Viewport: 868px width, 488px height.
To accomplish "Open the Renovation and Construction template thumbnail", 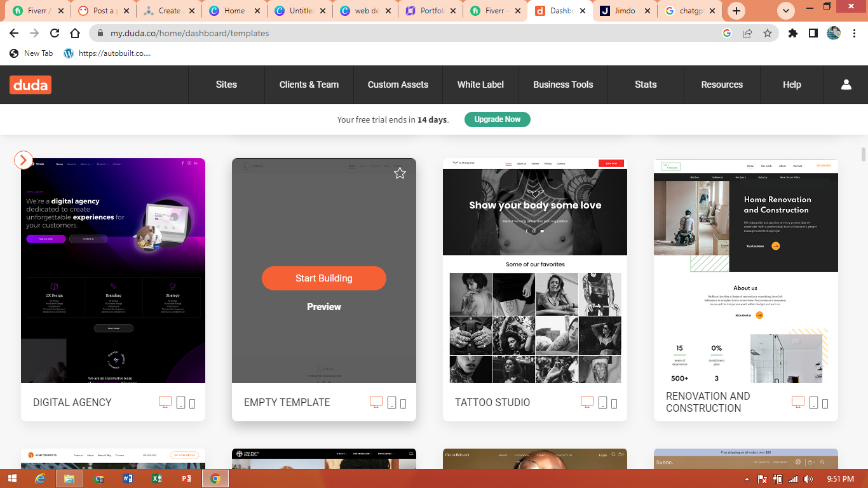I will [x=746, y=271].
